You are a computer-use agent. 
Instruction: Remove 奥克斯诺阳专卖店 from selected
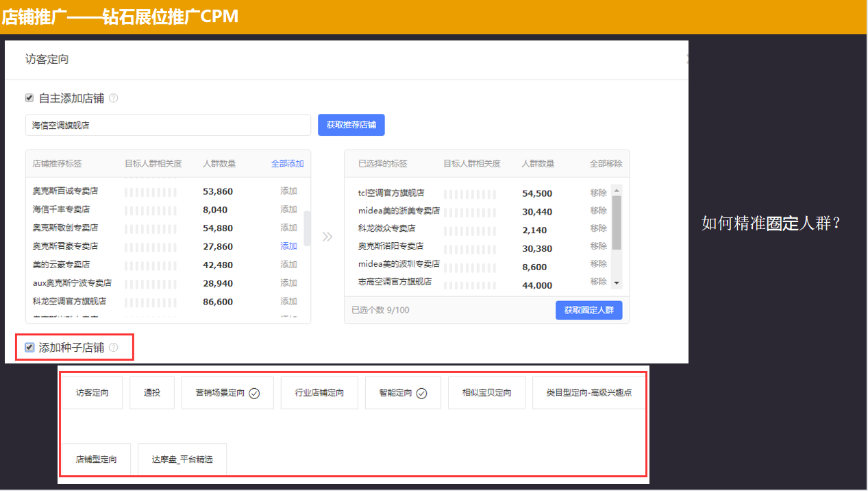click(599, 246)
